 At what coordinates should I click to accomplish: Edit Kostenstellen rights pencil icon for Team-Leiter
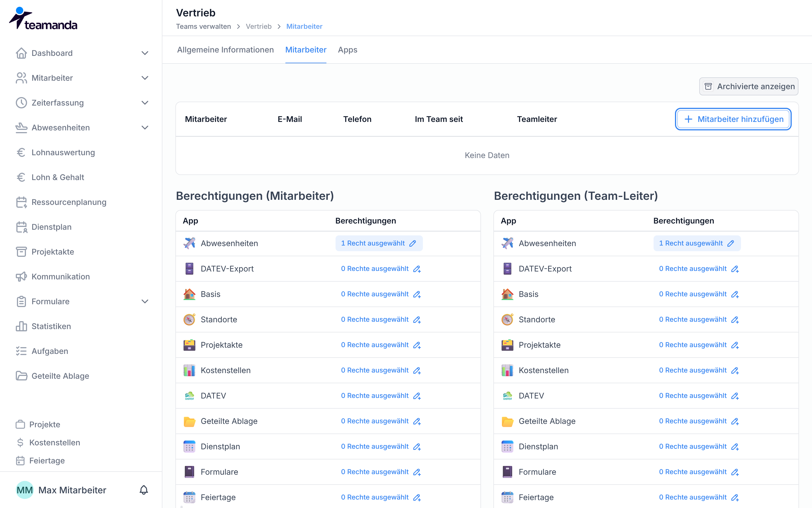coord(735,370)
